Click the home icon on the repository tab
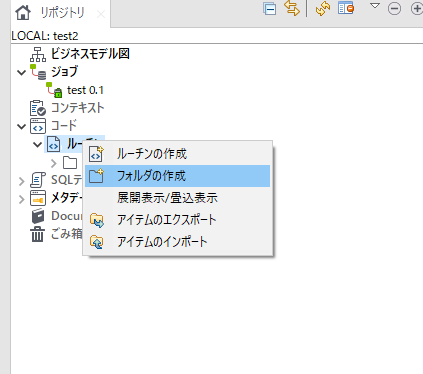 (x=23, y=13)
